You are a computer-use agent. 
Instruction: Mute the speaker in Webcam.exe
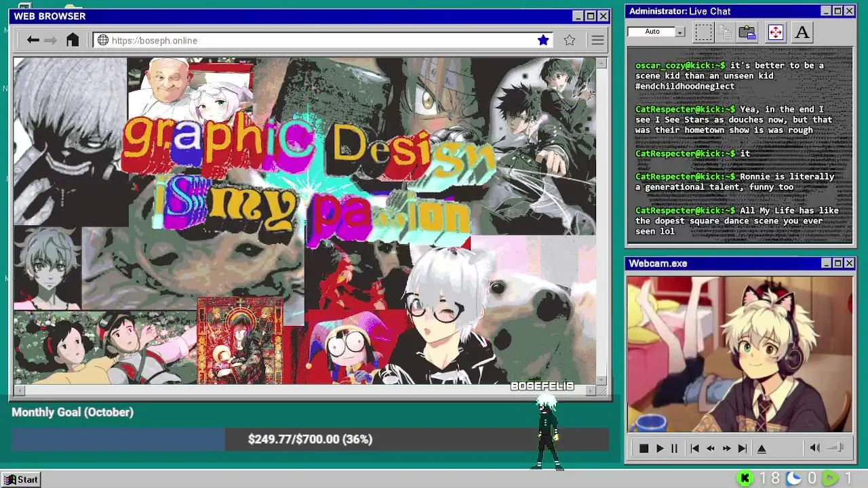point(815,448)
